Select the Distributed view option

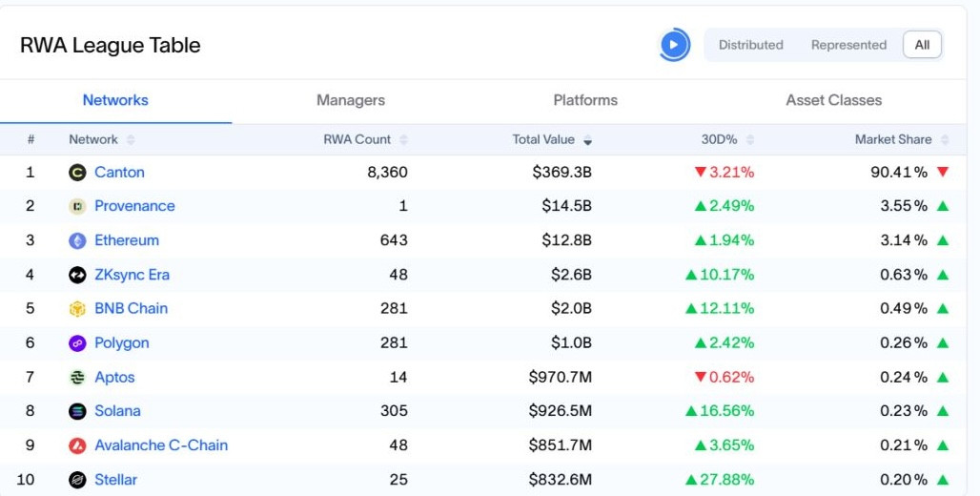pyautogui.click(x=750, y=45)
